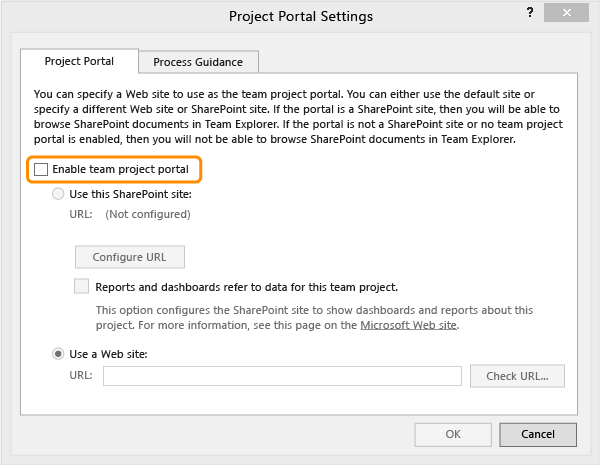Enable the team project portal checkbox
The image size is (600, 465).
(x=41, y=170)
